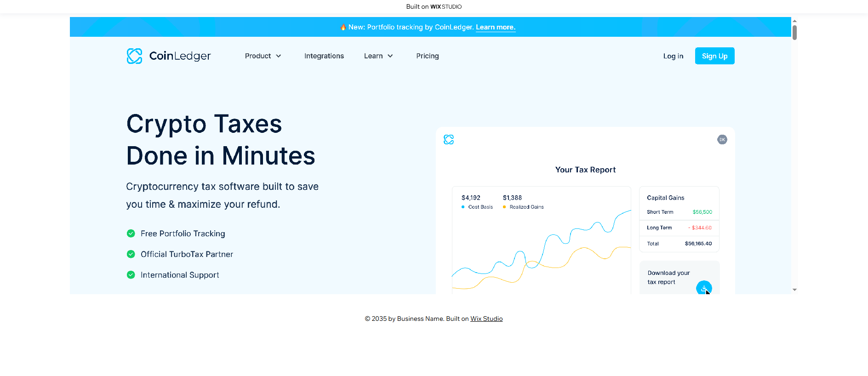Click green check beside Free Portfolio Tracking

click(131, 234)
